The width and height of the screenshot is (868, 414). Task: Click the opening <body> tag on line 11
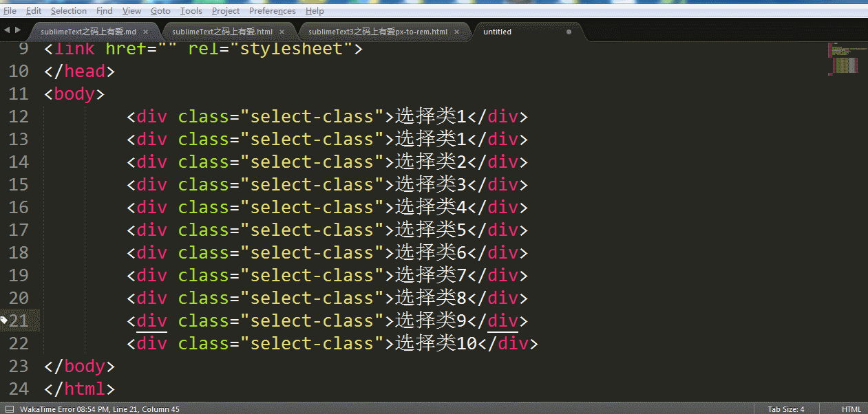coord(74,94)
